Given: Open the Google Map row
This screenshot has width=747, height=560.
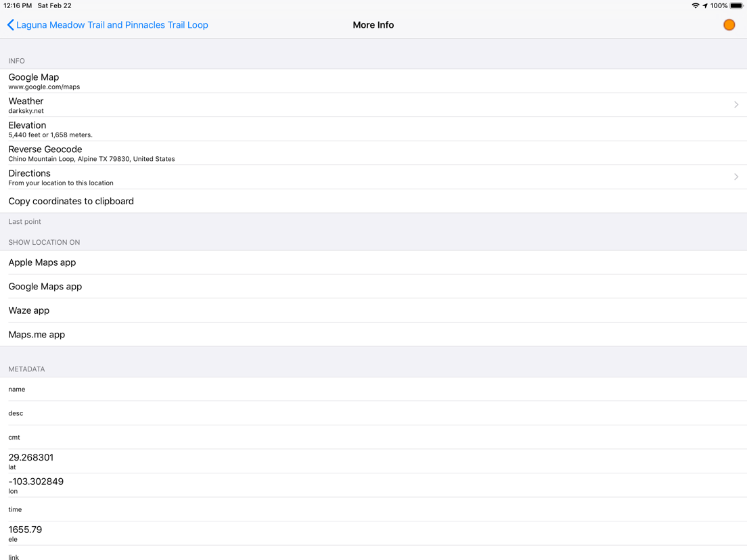Looking at the screenshot, I should point(373,81).
